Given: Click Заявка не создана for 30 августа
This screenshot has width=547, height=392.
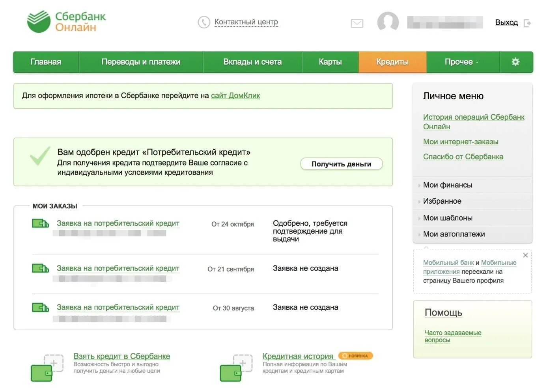Looking at the screenshot, I should point(306,307).
